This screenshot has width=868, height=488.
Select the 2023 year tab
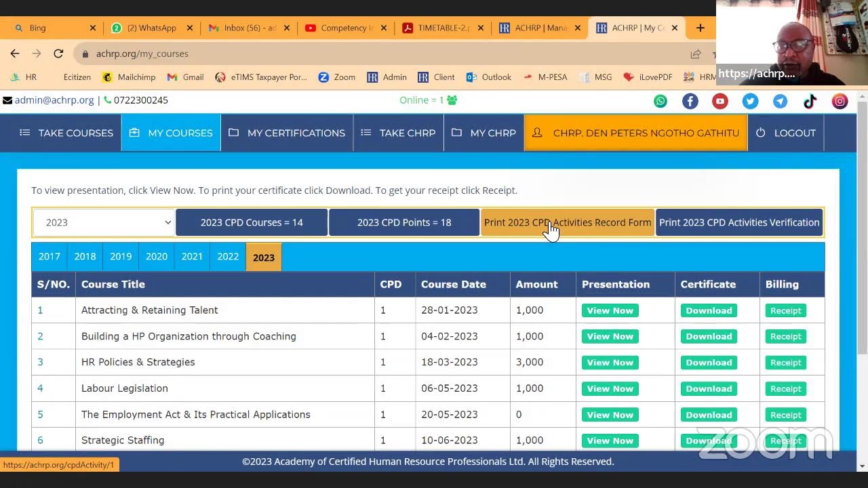point(264,257)
